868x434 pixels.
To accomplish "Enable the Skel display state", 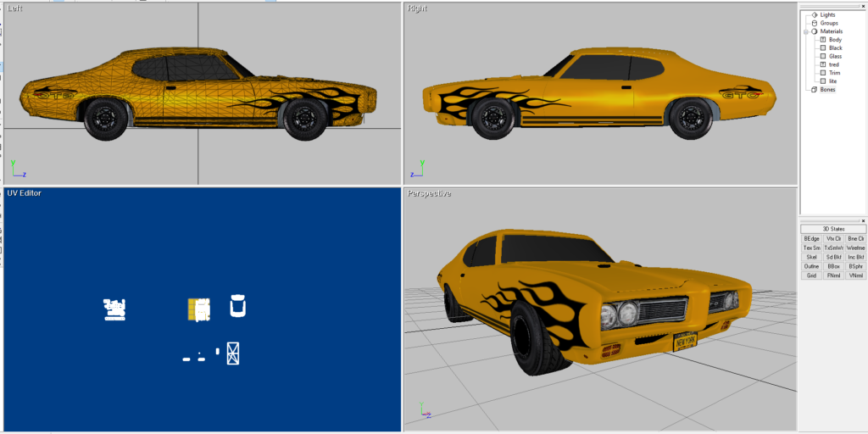I will tap(811, 257).
